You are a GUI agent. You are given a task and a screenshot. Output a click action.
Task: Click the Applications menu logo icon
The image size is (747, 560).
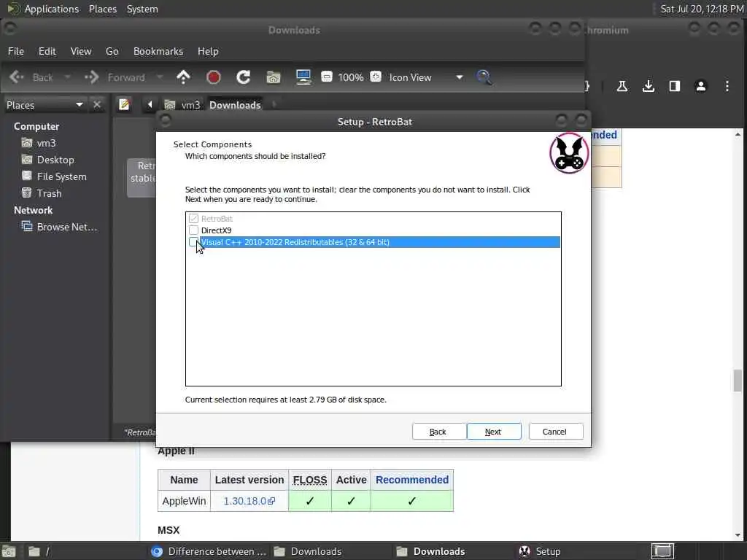13,9
